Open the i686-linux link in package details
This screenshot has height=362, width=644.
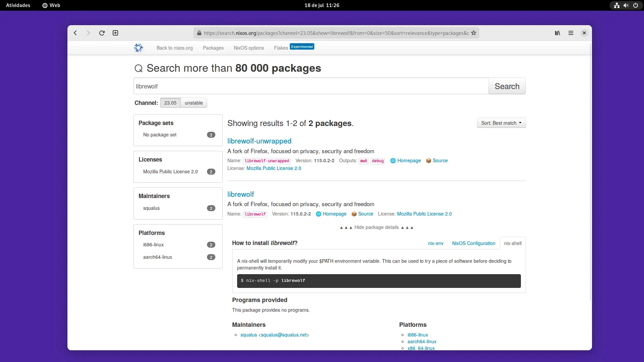[418, 335]
